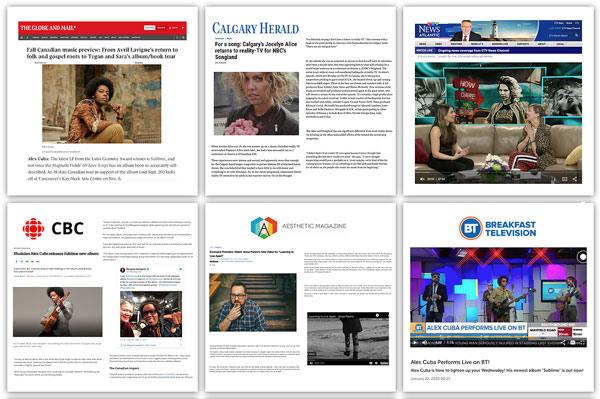Click the Breakfast Television BT circle logo

[x=470, y=228]
